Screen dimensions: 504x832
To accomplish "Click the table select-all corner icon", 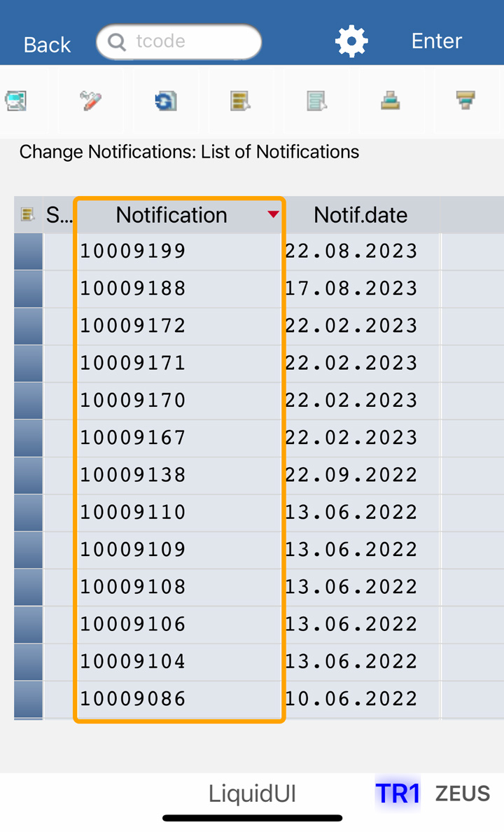I will [x=28, y=214].
